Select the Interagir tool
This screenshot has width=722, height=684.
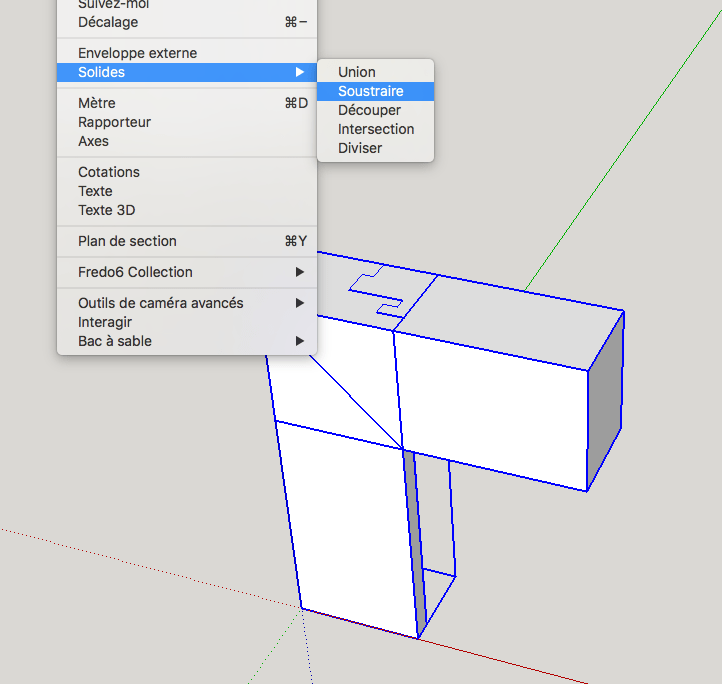point(187,322)
